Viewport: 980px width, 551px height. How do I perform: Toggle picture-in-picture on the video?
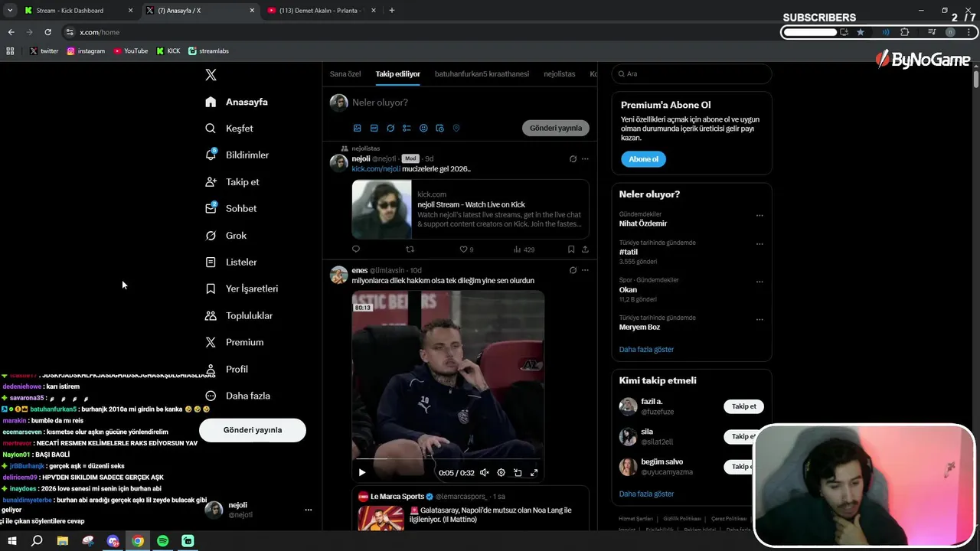click(x=518, y=473)
